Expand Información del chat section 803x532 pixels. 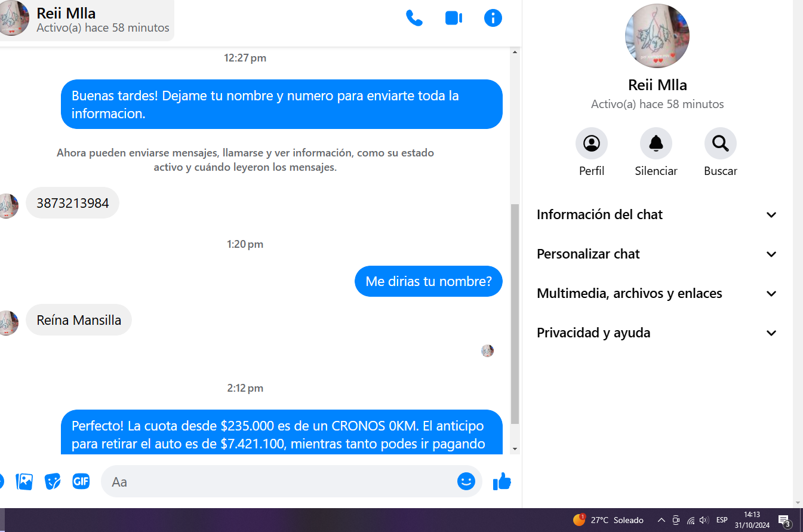point(657,215)
